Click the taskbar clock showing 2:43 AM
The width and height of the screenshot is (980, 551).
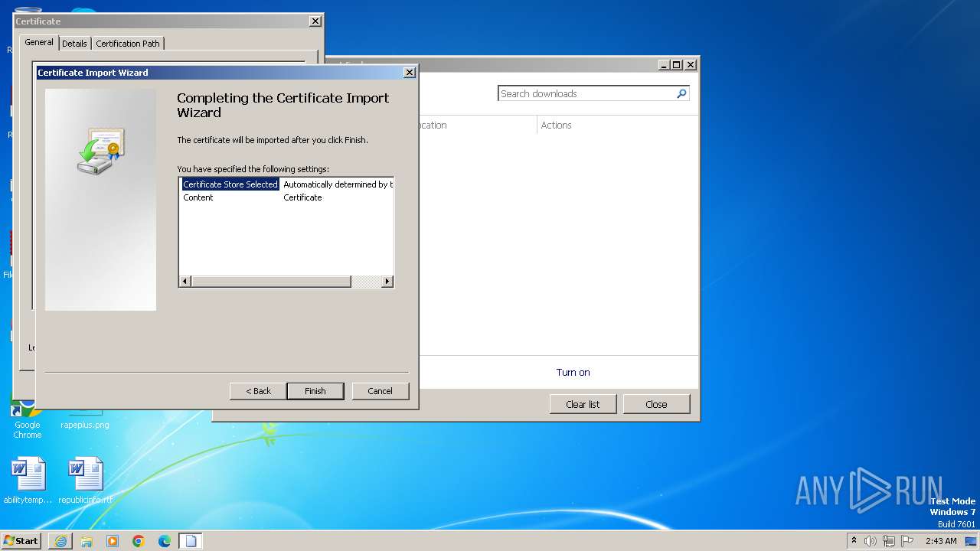click(941, 541)
